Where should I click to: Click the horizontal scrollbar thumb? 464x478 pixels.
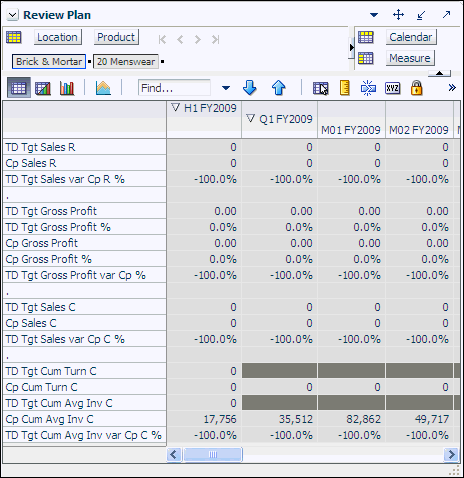tap(213, 454)
